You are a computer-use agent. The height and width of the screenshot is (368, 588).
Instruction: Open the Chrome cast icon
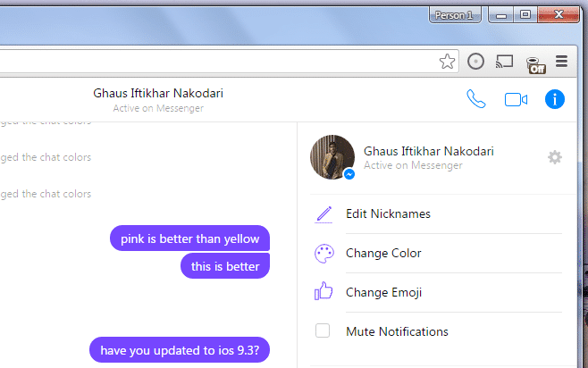pos(505,62)
